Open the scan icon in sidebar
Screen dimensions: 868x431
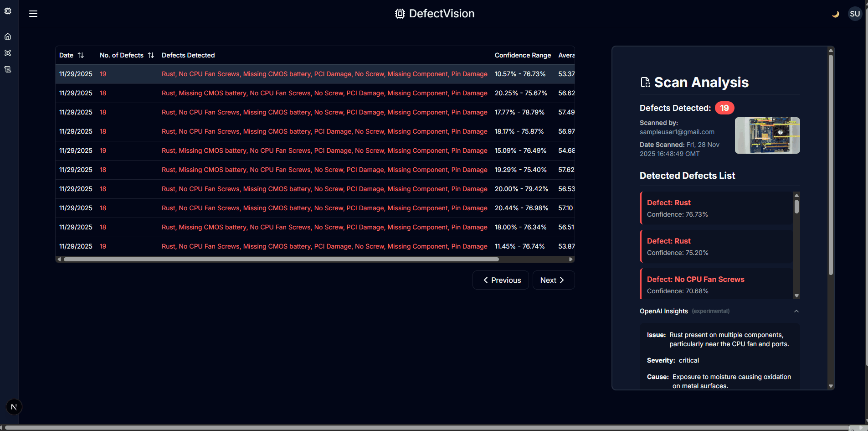point(8,53)
